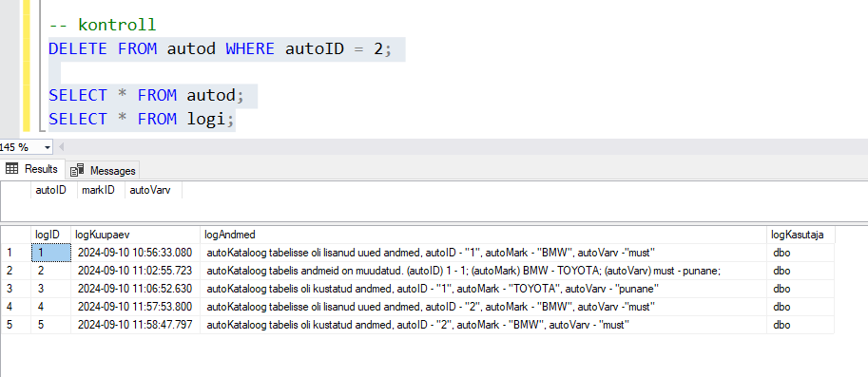Select the date cell 2024-09-10 10:56:33.080
The image size is (868, 377).
coord(136,253)
